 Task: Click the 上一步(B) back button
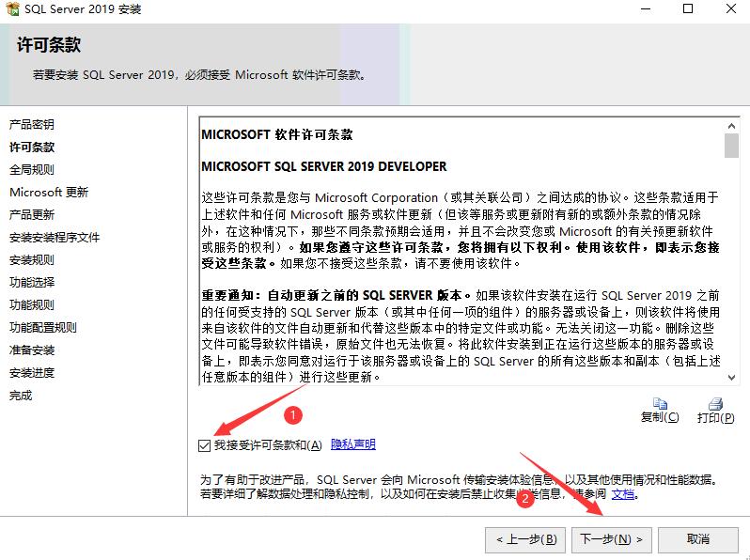click(525, 540)
